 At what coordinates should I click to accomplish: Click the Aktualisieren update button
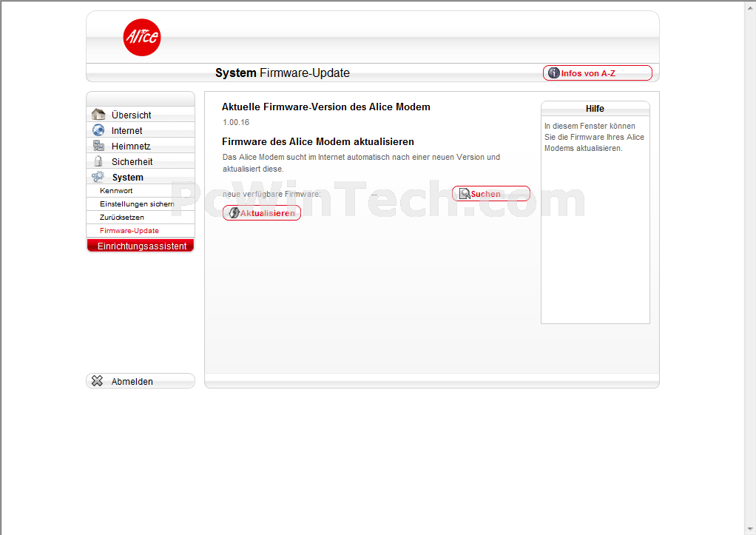262,213
